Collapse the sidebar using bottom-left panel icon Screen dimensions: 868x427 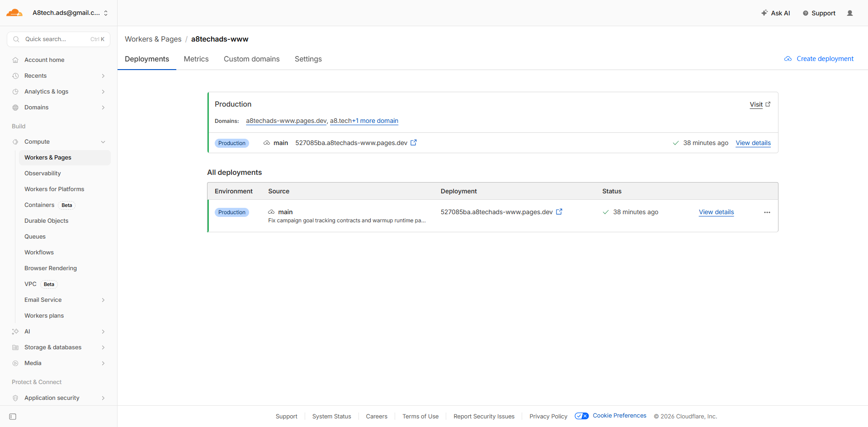coord(13,417)
